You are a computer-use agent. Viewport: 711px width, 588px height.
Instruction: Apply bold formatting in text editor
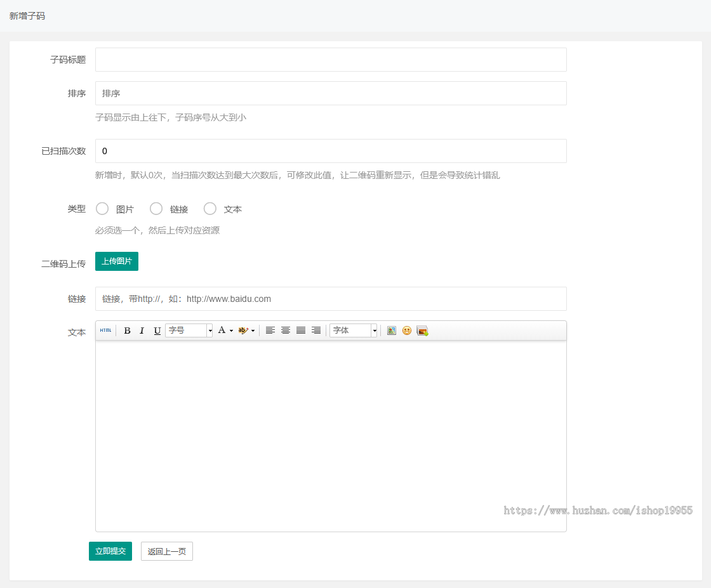coord(128,330)
